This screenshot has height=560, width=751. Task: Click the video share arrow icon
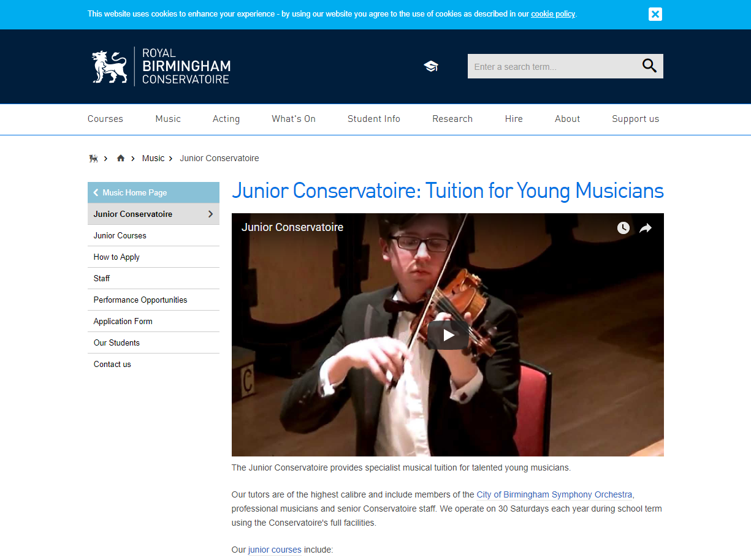click(646, 228)
